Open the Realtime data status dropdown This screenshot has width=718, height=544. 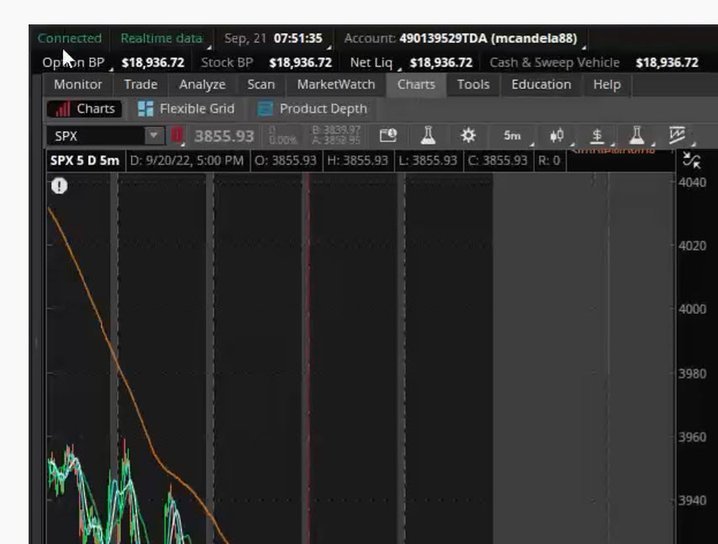[x=161, y=38]
